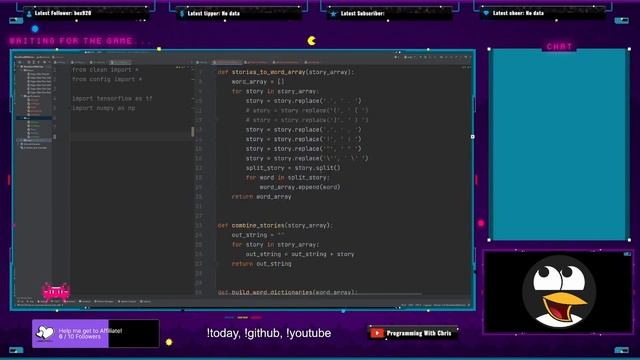The image size is (640, 360).
Task: Click the 'for word in split_story:' line
Action: 287,178
